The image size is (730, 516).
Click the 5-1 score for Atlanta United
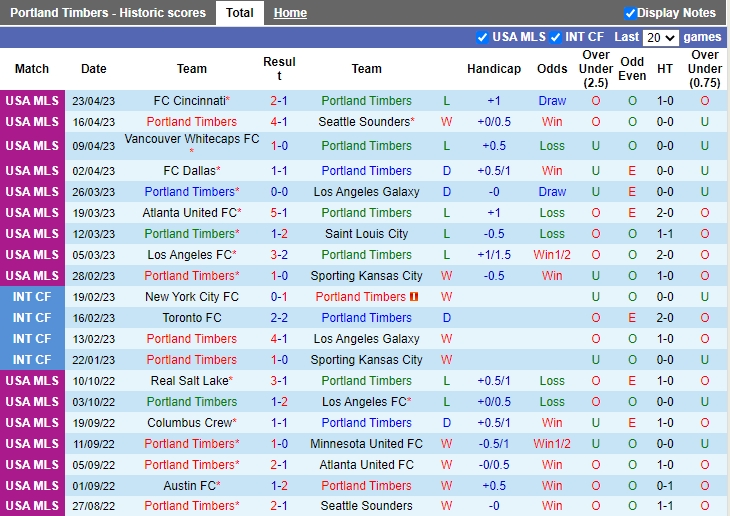pos(279,213)
